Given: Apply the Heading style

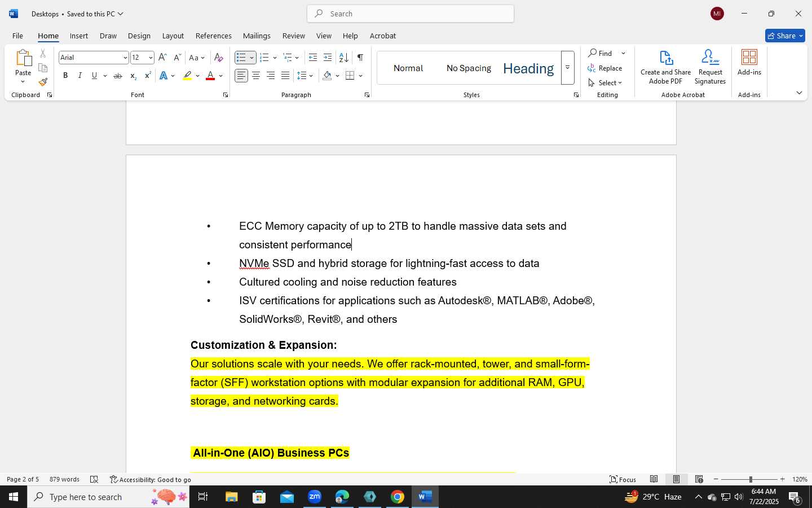Looking at the screenshot, I should [x=528, y=68].
